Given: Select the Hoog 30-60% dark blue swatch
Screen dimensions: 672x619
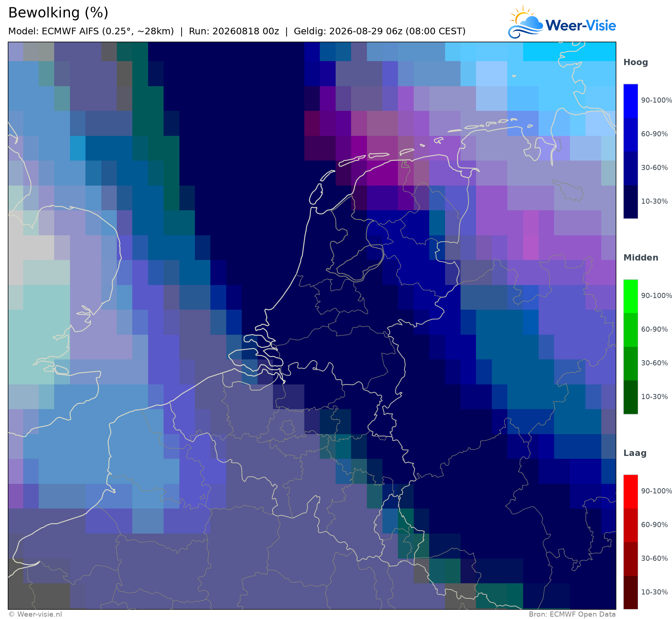Looking at the screenshot, I should tap(630, 168).
